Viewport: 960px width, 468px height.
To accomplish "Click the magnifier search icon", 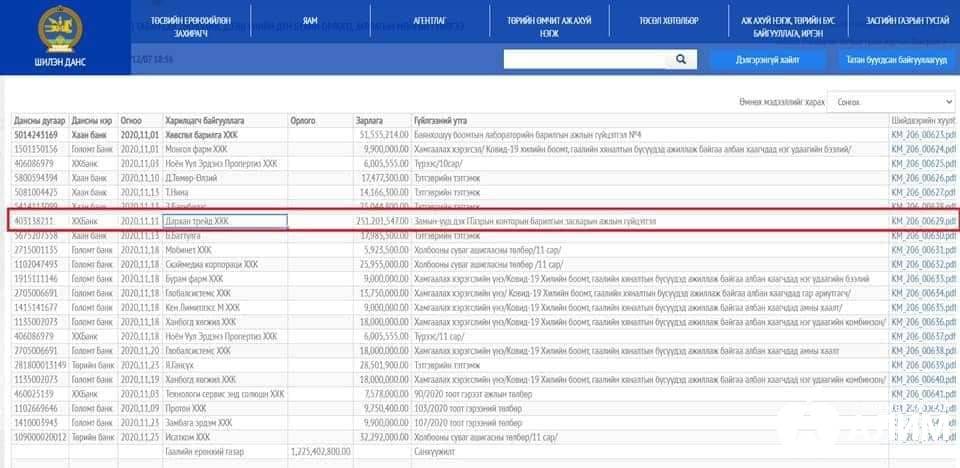I will click(681, 59).
